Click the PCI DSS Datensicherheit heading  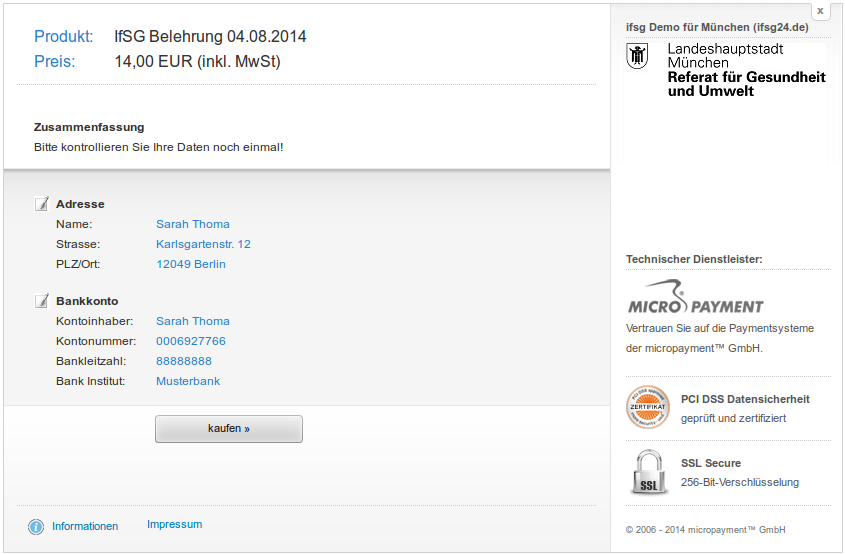pyautogui.click(x=745, y=399)
